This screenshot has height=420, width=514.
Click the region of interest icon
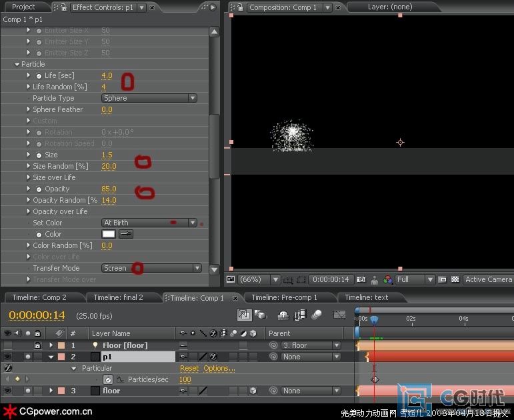[x=301, y=280]
